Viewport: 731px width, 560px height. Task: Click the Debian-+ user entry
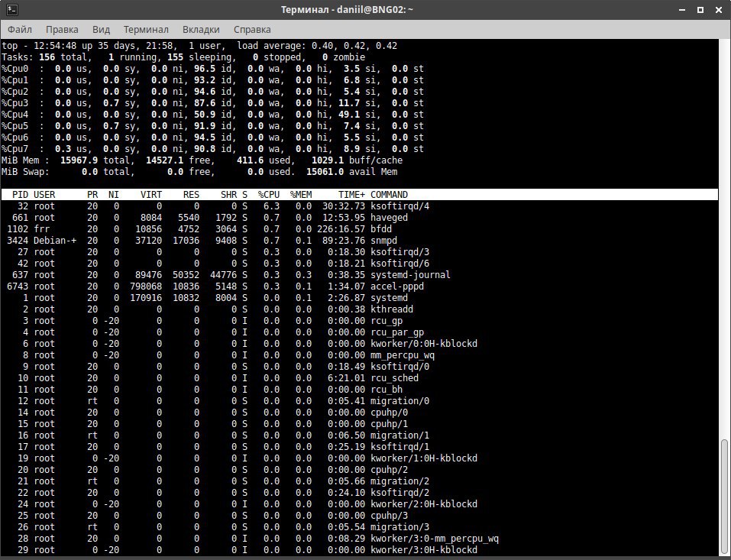coord(55,241)
